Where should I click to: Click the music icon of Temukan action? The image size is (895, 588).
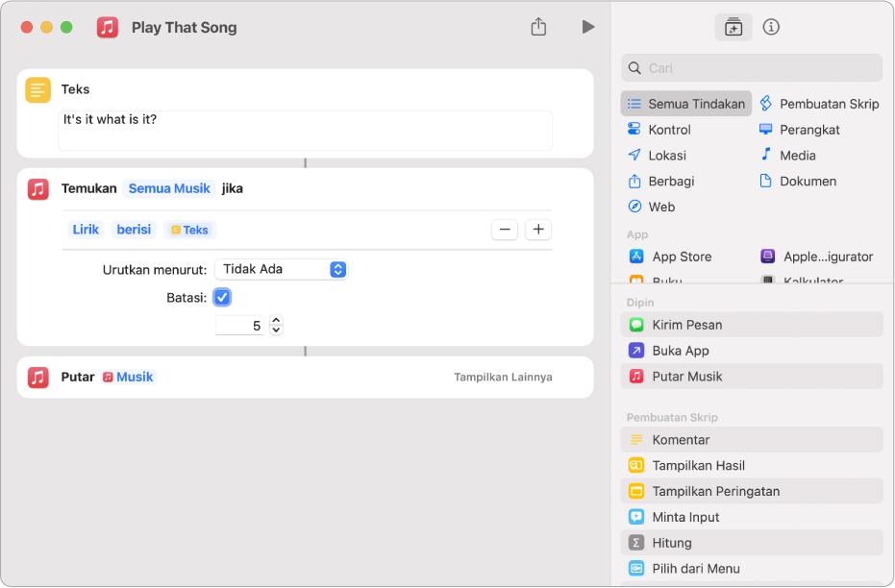click(x=37, y=188)
